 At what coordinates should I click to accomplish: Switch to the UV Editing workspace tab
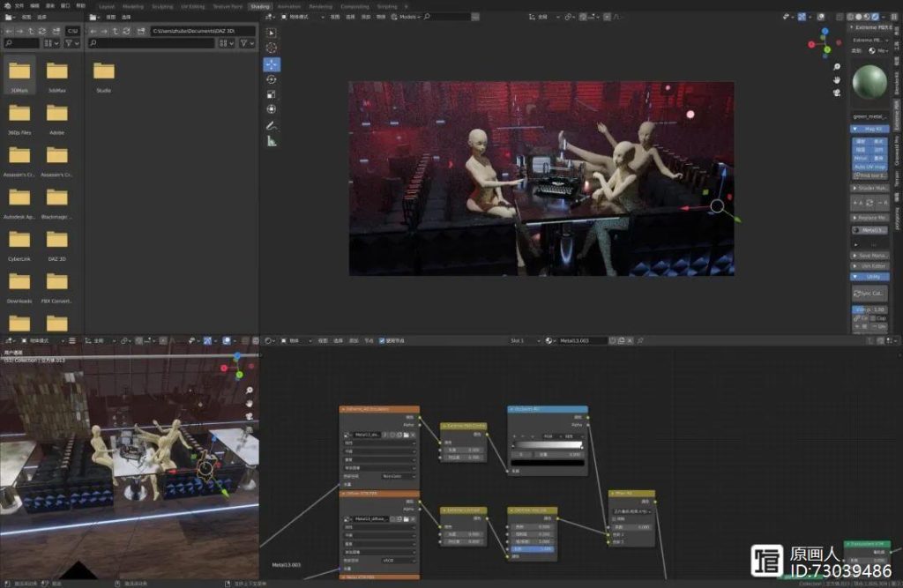pos(192,6)
